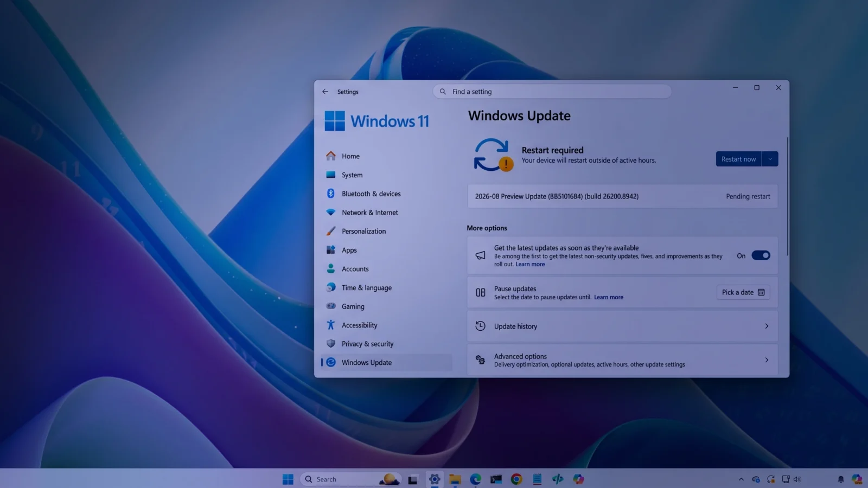The width and height of the screenshot is (868, 488).
Task: Click the Settings gear taskbar icon
Action: (435, 479)
